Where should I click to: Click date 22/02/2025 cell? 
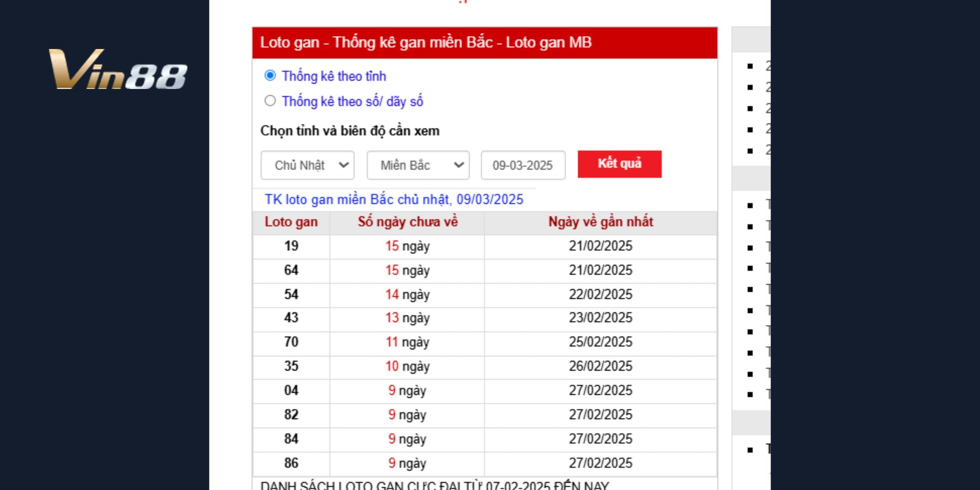(x=601, y=294)
